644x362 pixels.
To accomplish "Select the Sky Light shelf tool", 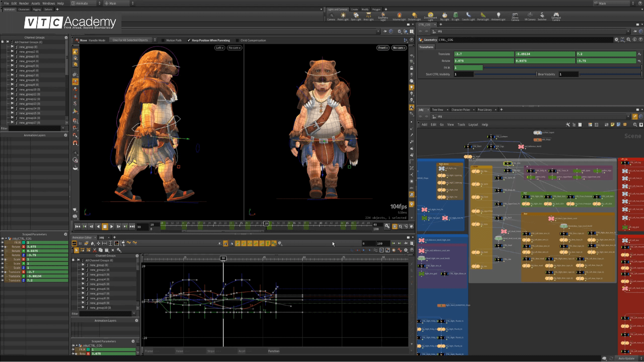I will coord(445,15).
